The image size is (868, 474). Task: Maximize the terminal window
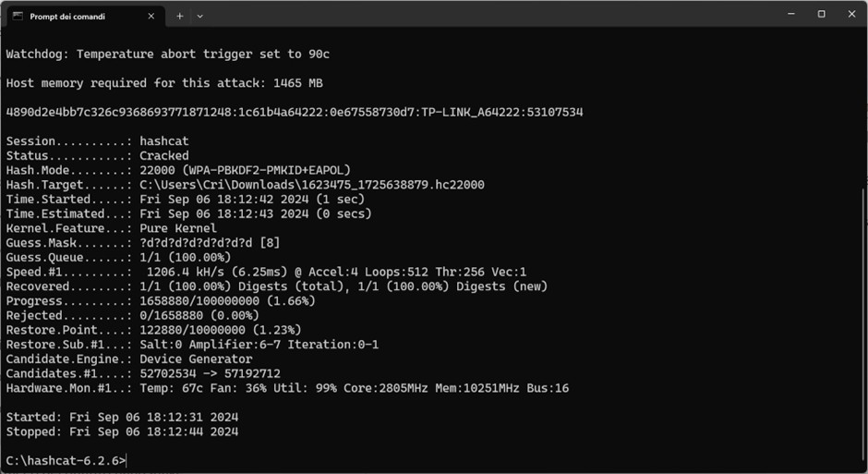click(821, 14)
